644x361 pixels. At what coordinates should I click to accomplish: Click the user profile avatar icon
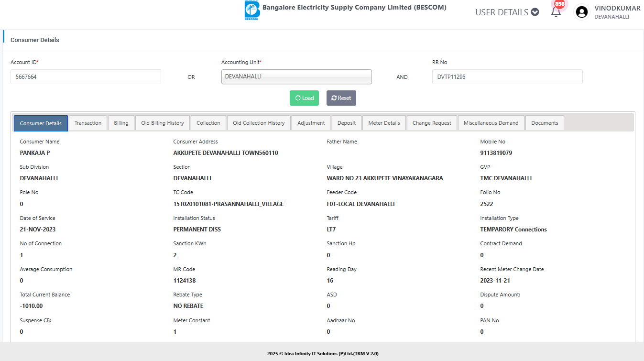click(581, 12)
